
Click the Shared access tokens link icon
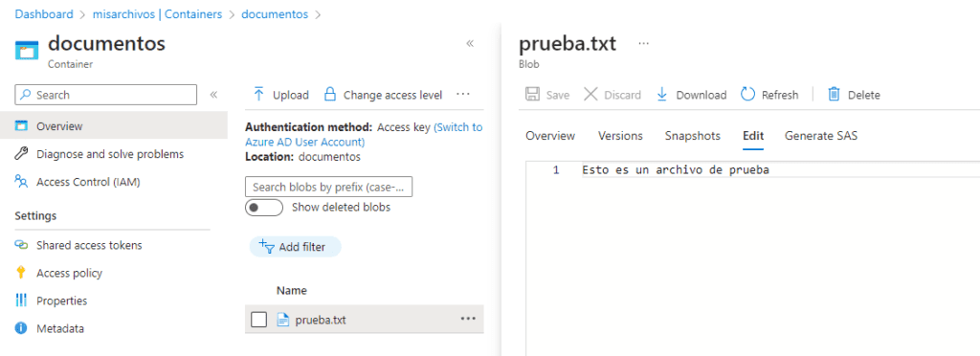click(x=21, y=245)
